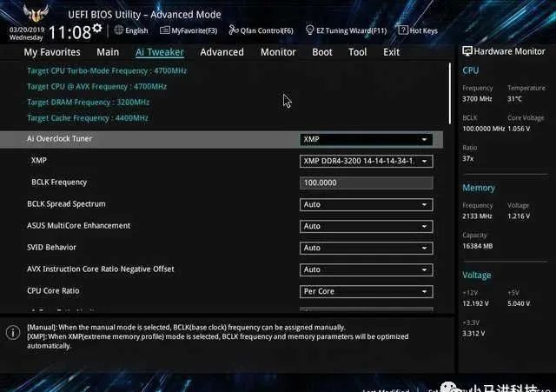This screenshot has height=392, width=556.
Task: Click the settings list scrollbar
Action: tap(450, 94)
